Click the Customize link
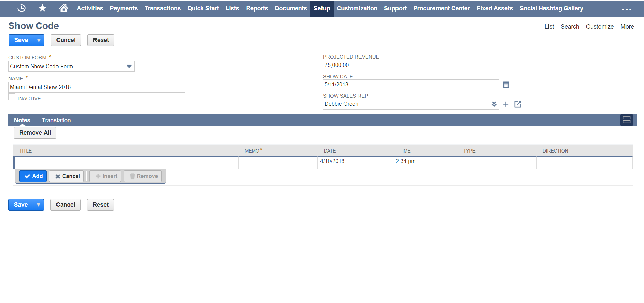644x303 pixels. [x=600, y=27]
